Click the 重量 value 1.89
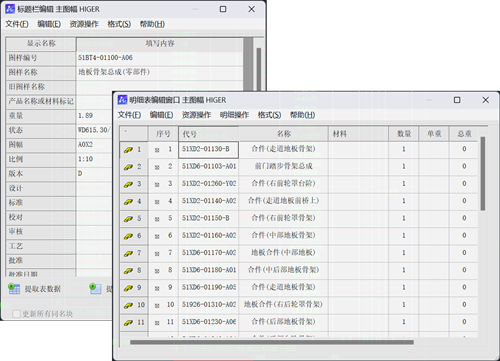Viewport: 500px width, 361px height. click(85, 116)
